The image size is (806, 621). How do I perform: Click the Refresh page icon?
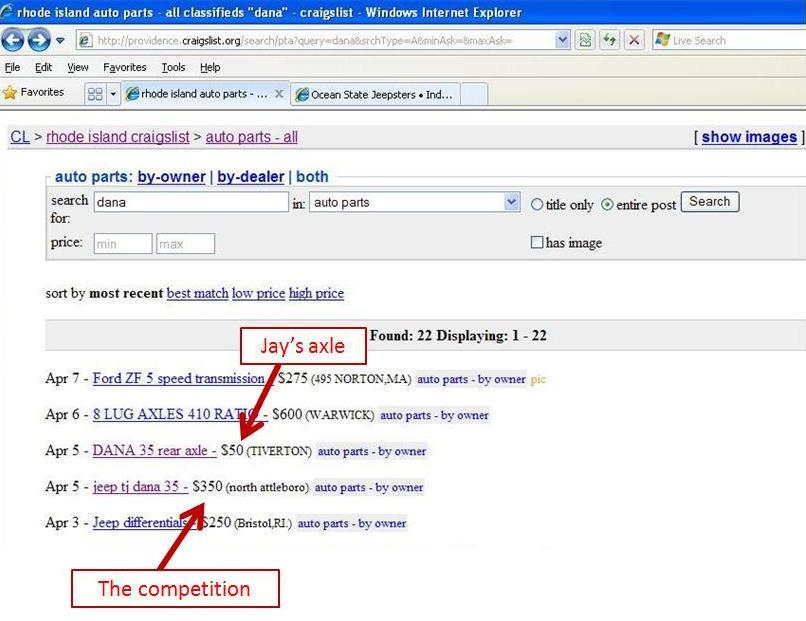point(610,40)
